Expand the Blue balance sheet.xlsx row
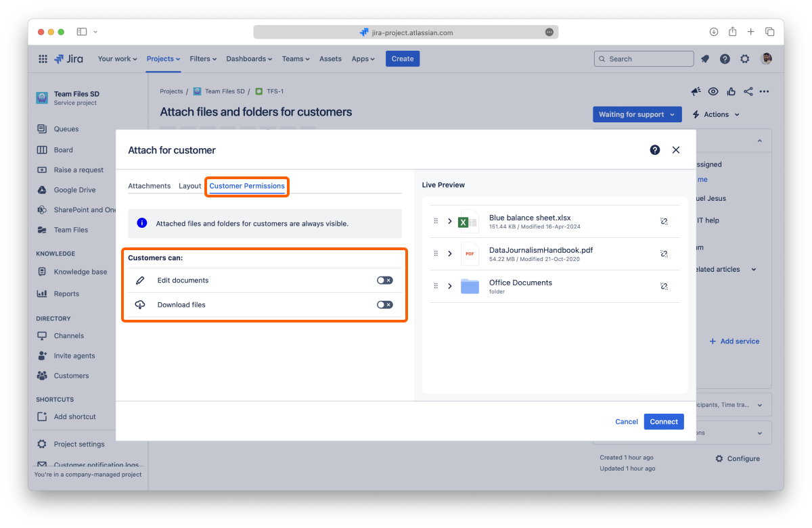812x528 pixels. [450, 221]
